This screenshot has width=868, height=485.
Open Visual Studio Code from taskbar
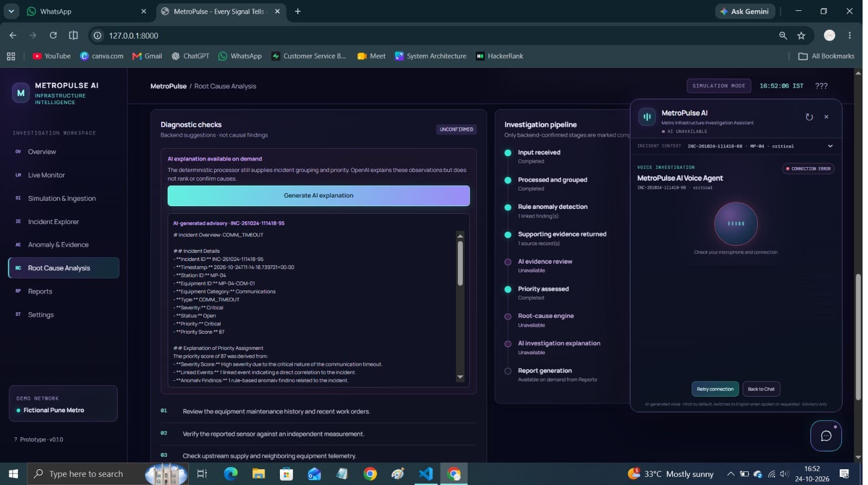pos(426,474)
